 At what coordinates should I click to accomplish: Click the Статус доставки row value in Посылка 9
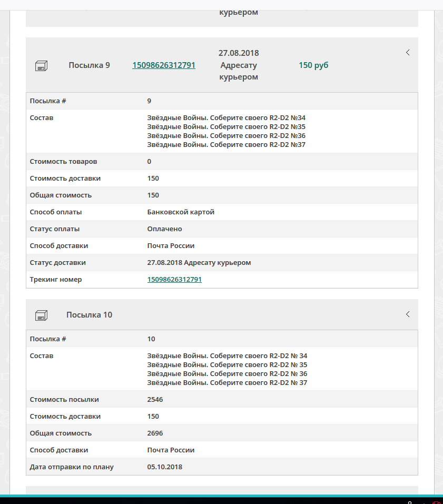[x=199, y=263]
